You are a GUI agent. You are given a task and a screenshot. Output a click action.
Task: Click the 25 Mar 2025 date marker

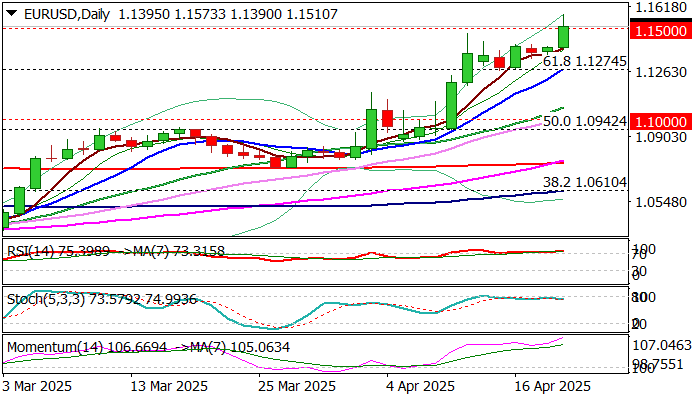click(x=297, y=386)
